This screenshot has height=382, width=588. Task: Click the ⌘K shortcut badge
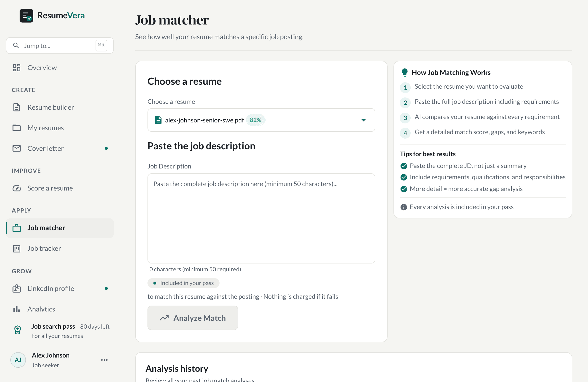101,46
